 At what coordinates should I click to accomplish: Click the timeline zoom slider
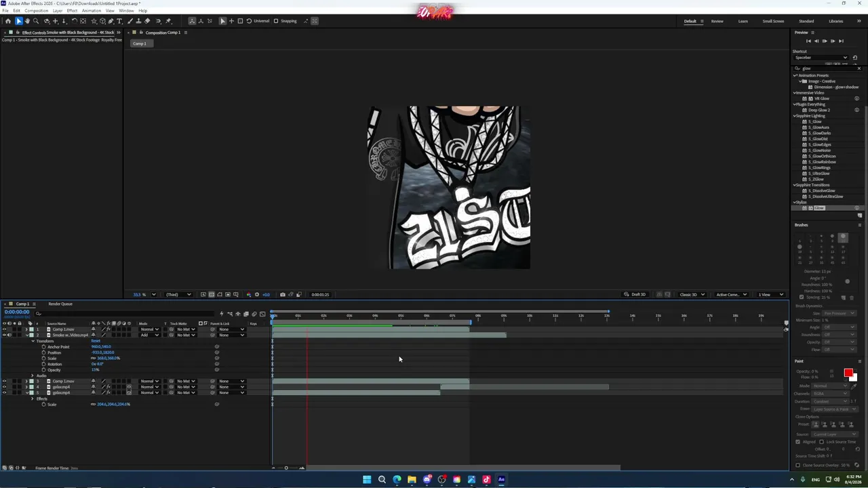point(288,468)
